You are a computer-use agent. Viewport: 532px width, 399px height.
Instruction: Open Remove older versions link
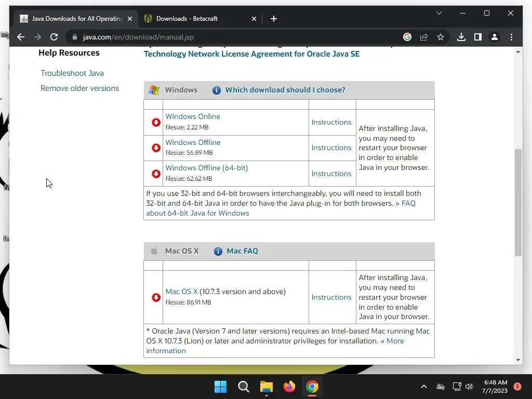79,88
